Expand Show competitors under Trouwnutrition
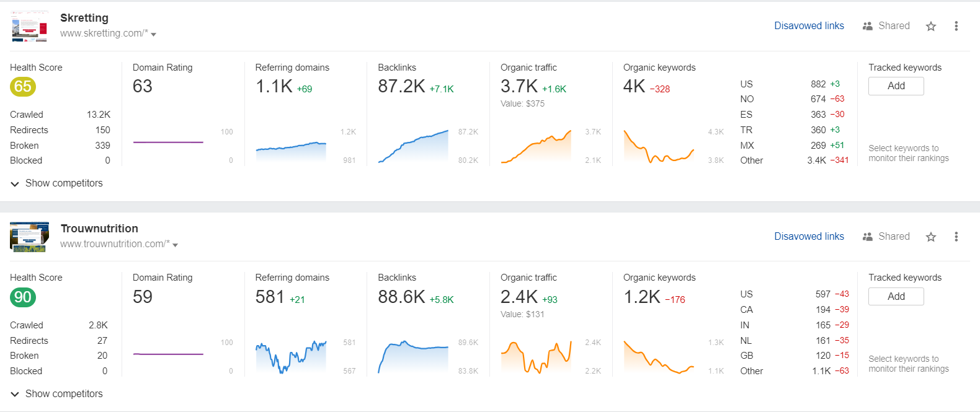Viewport: 980px width, 412px height. pyautogui.click(x=56, y=394)
